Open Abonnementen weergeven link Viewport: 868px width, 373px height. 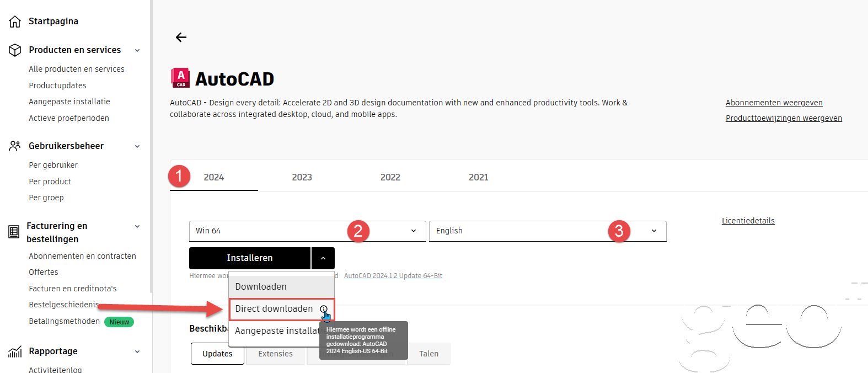(x=774, y=103)
